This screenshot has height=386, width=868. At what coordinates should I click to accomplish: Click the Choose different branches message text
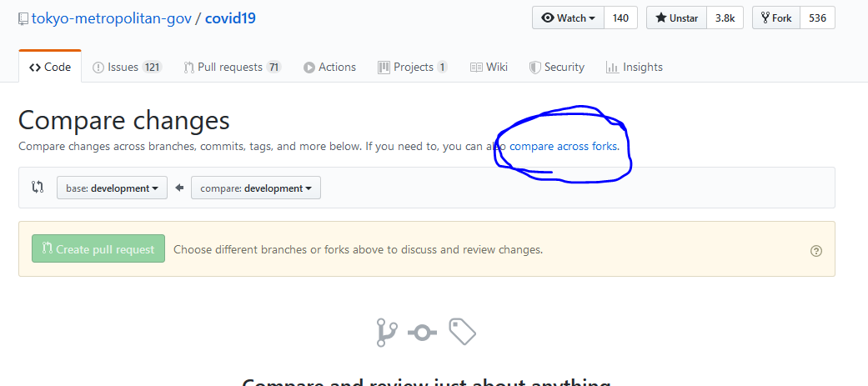359,249
